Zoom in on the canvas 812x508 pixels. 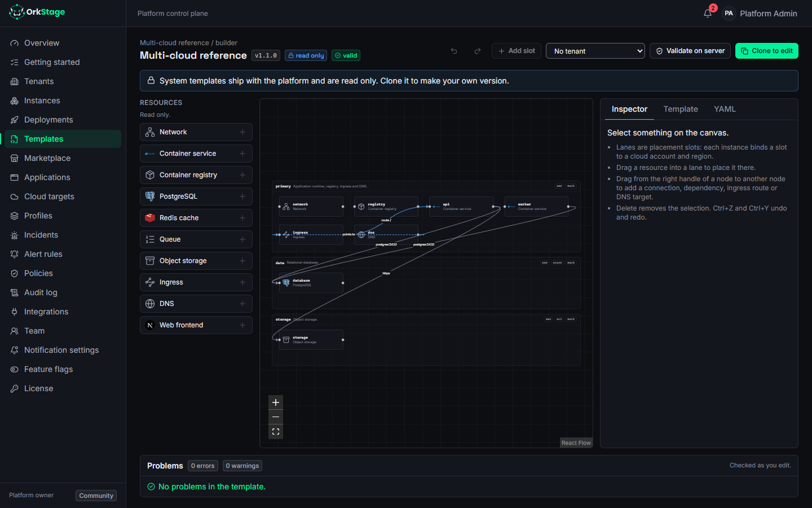(x=276, y=402)
